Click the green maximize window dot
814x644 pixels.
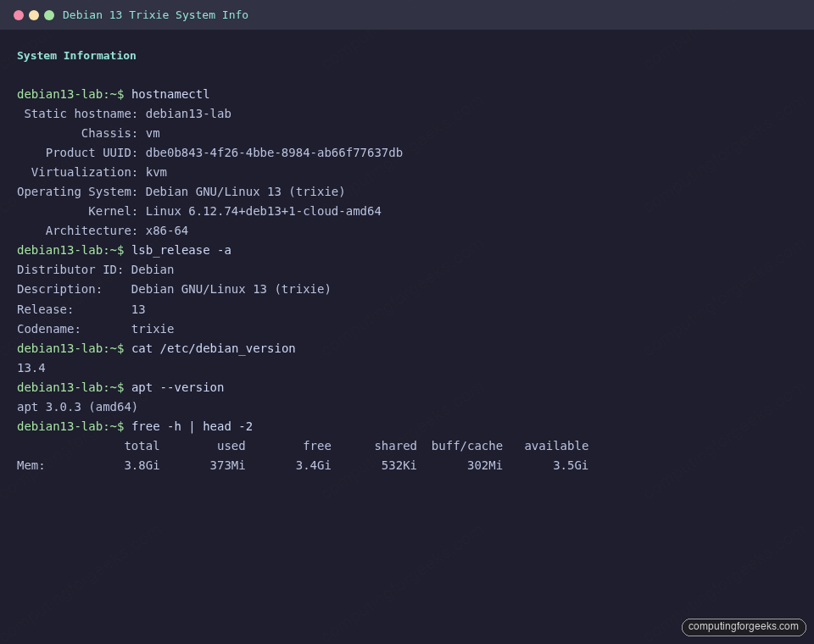click(x=50, y=14)
